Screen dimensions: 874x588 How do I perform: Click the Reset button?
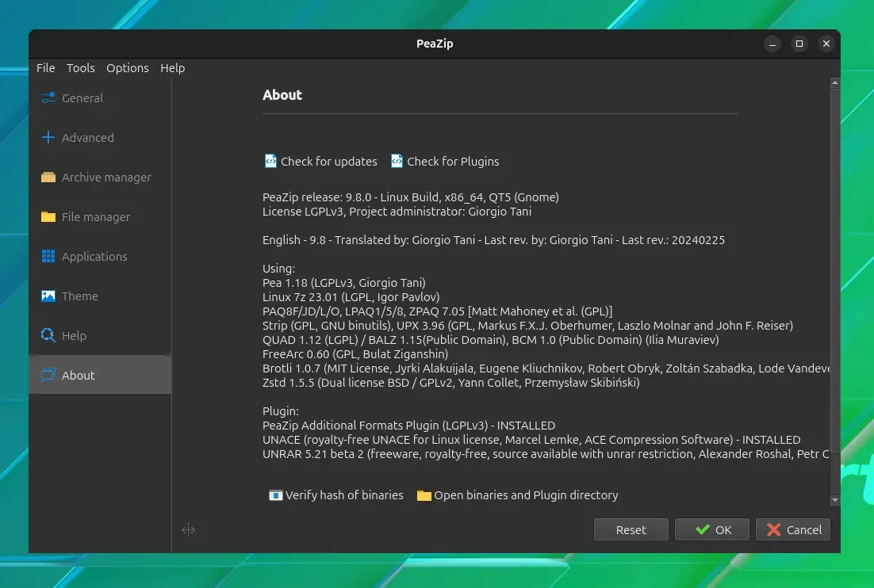click(x=631, y=529)
